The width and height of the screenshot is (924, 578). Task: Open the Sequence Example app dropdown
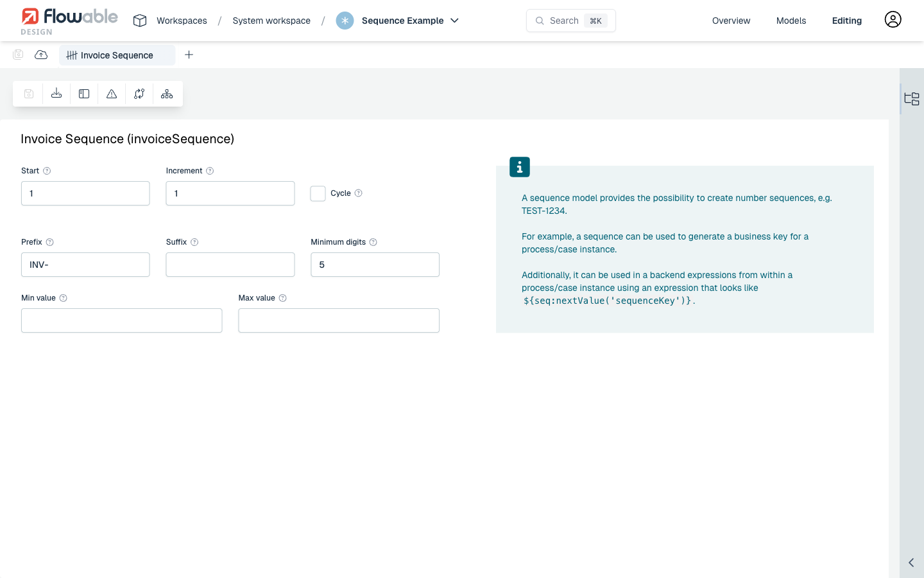coord(455,21)
